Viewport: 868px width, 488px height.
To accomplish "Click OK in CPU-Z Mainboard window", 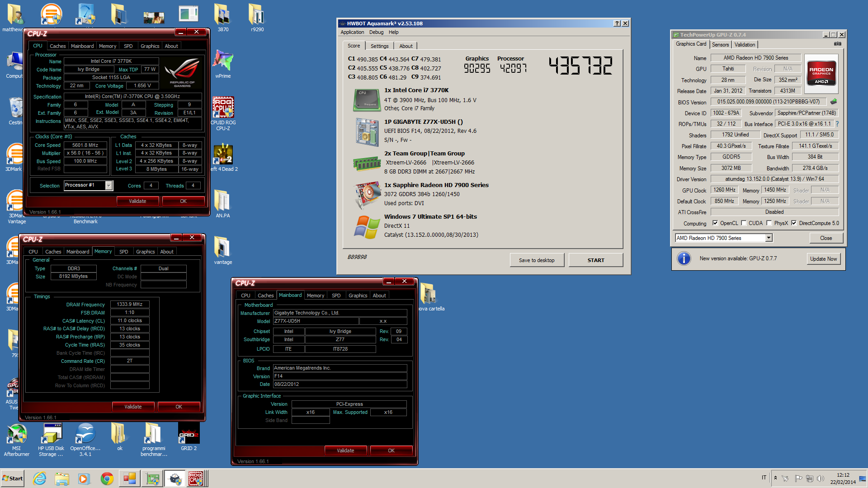I will pyautogui.click(x=391, y=450).
